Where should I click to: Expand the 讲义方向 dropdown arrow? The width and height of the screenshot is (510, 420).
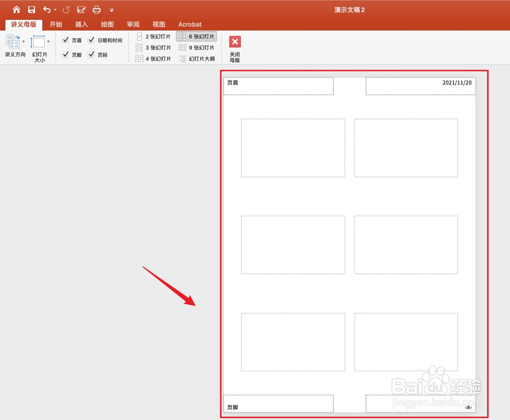click(24, 42)
